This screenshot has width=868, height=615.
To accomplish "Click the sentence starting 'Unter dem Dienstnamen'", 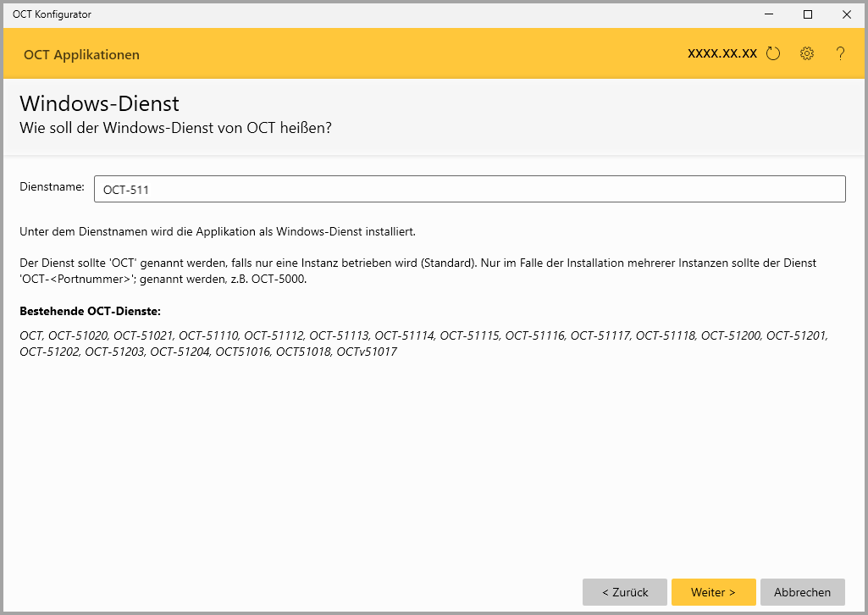I will [x=217, y=231].
